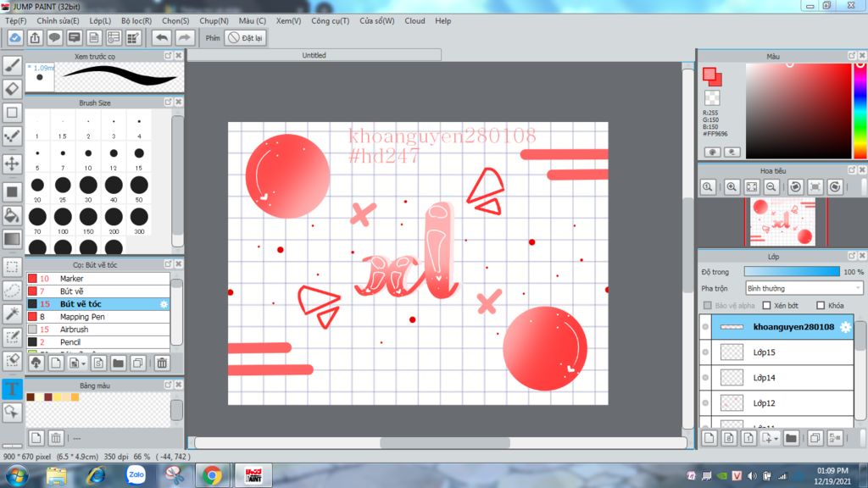This screenshot has height=488, width=868.
Task: Select Lớp14 layer thumbnail
Action: 732,378
